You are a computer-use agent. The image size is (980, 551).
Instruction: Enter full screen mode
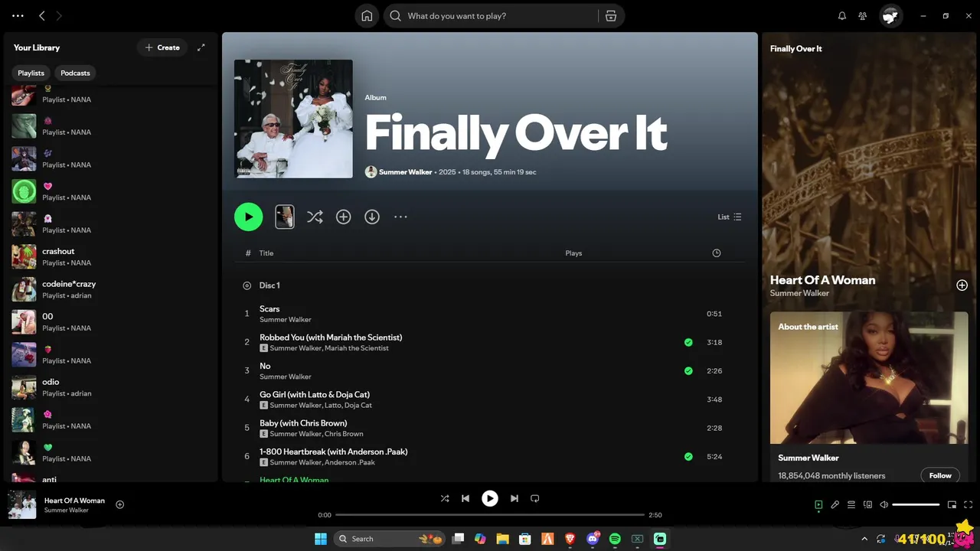969,504
